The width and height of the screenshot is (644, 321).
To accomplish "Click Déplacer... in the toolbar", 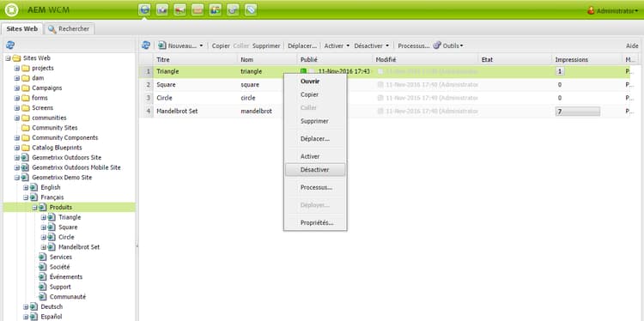I will click(x=302, y=45).
